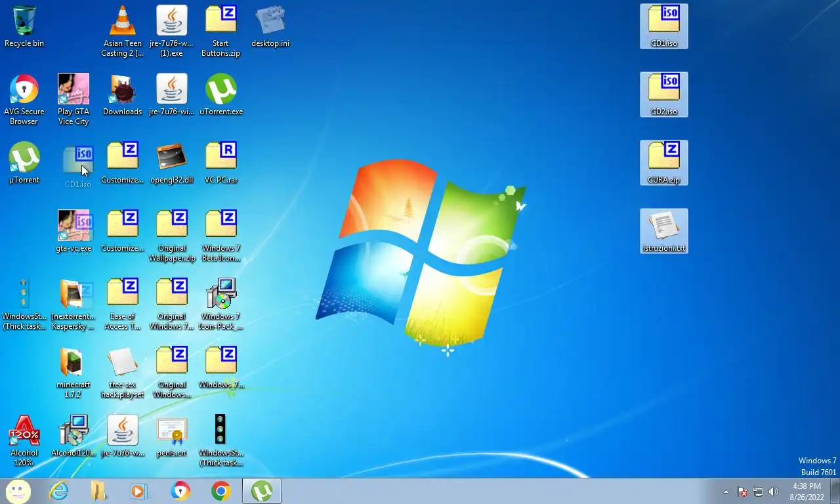Select the opengl32.dll file
Viewport: 840px width, 504px height.
[x=172, y=163]
